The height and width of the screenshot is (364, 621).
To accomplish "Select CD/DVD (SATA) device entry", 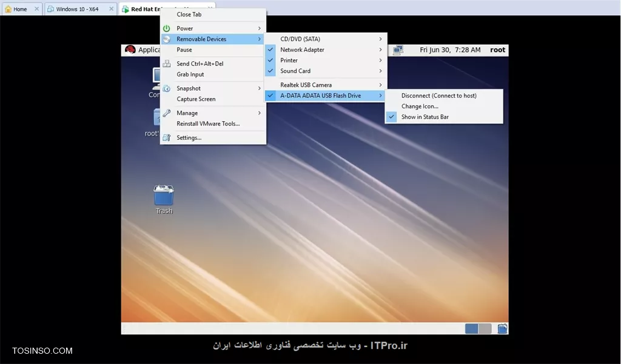I will click(x=326, y=39).
